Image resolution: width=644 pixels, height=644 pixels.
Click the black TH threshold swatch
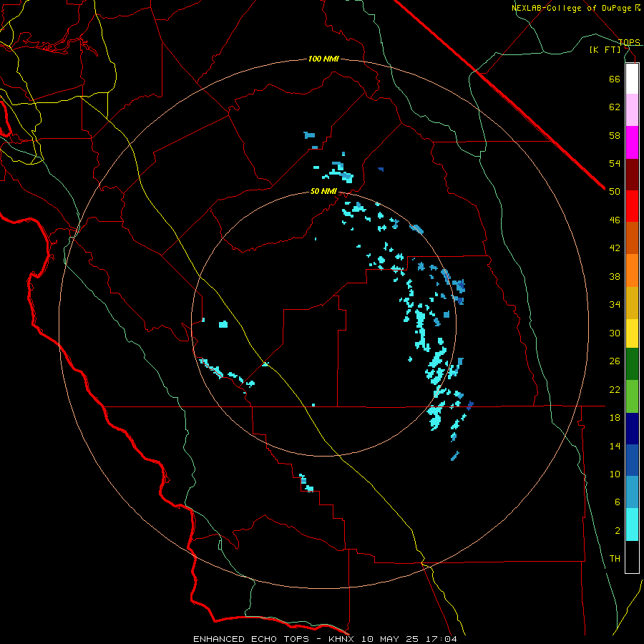pos(632,557)
